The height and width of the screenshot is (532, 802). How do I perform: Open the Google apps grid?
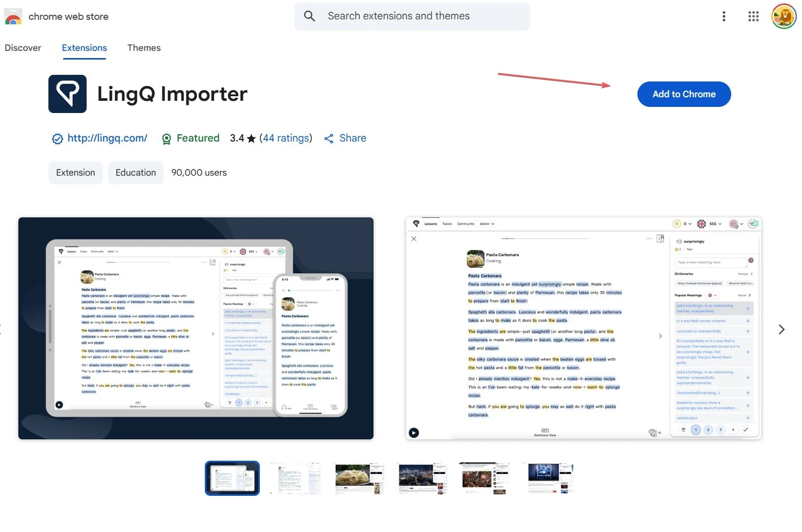(x=753, y=16)
